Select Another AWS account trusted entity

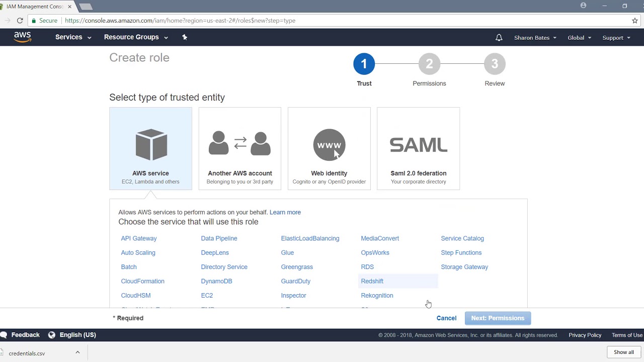[x=240, y=148]
